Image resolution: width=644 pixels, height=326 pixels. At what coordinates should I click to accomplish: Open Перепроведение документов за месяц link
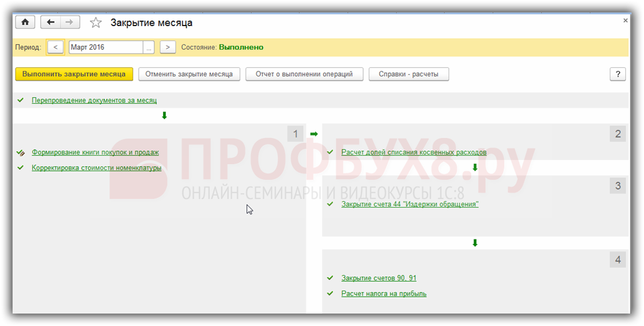(94, 100)
